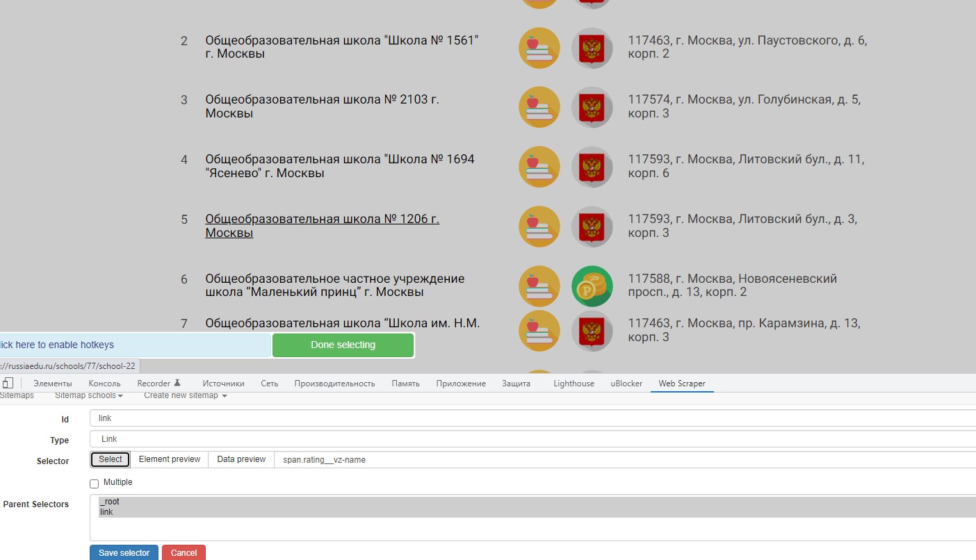
Task: Enable the Multiple checkbox
Action: click(x=95, y=484)
